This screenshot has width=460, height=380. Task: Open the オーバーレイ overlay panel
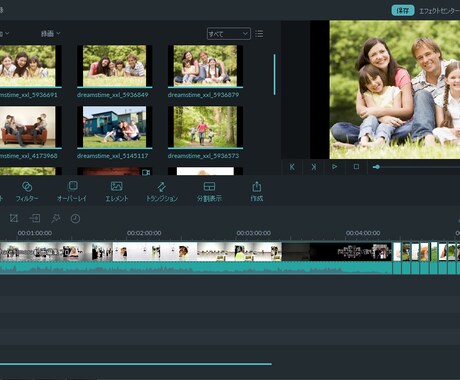click(72, 192)
